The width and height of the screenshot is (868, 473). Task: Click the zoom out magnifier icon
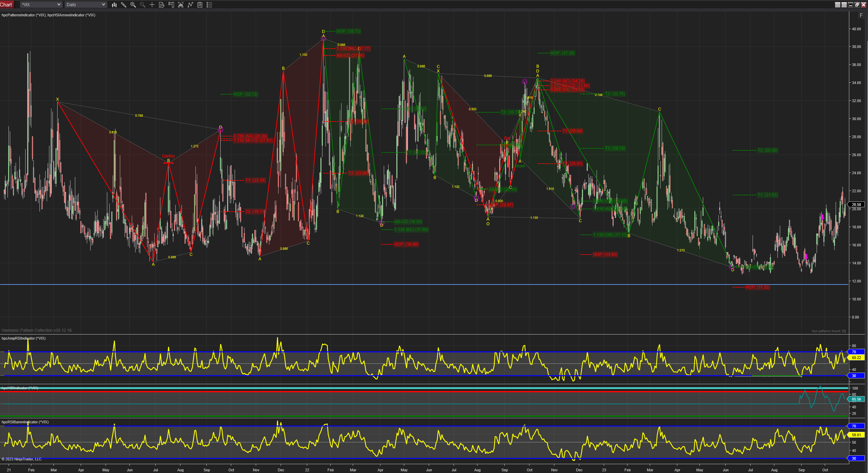click(143, 5)
